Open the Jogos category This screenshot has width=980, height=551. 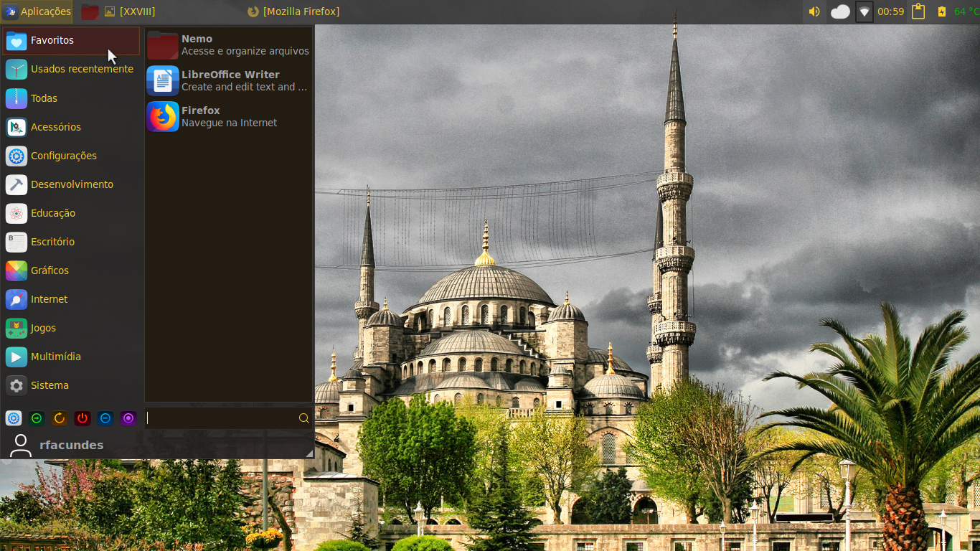click(x=71, y=328)
